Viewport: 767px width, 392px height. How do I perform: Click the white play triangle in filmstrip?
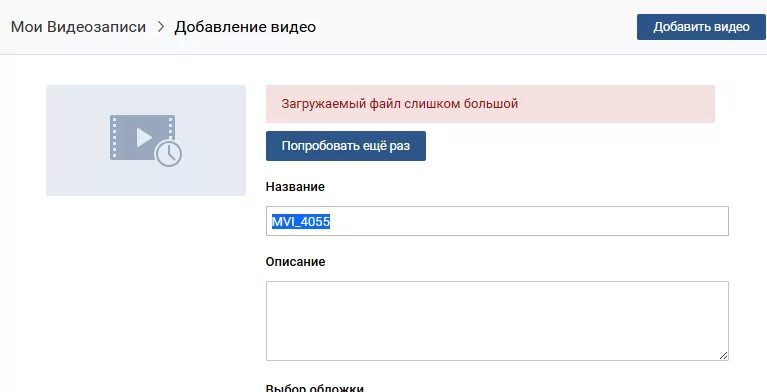[x=144, y=138]
